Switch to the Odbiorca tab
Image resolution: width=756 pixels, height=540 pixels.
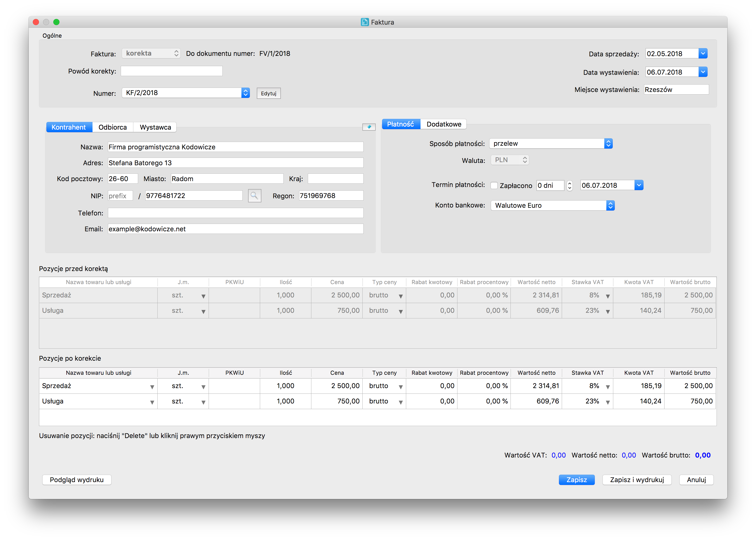point(113,127)
